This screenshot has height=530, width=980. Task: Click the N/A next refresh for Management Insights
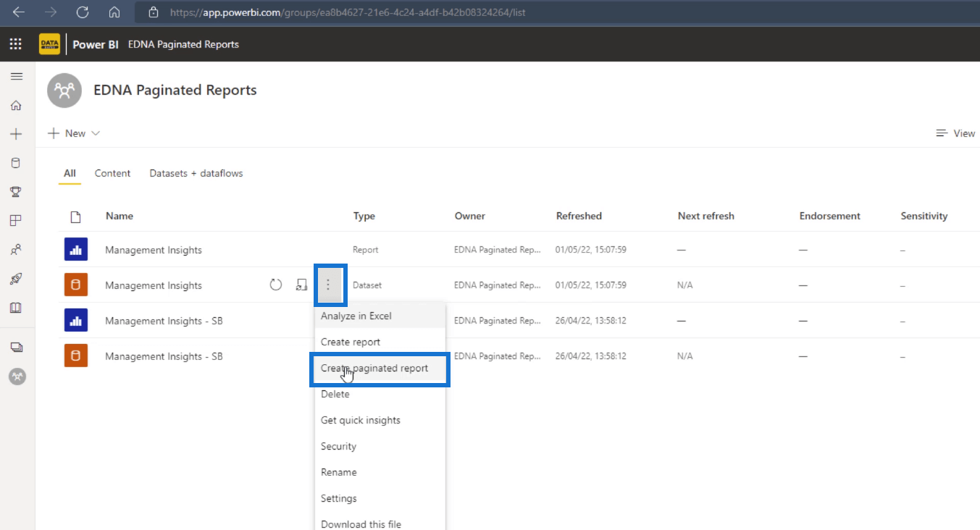click(x=685, y=285)
